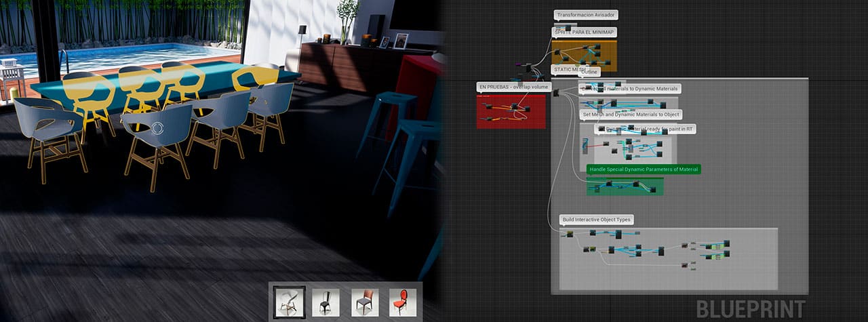Select the green Handle Special Parameters comment box
868x322 pixels.
pyautogui.click(x=625, y=185)
